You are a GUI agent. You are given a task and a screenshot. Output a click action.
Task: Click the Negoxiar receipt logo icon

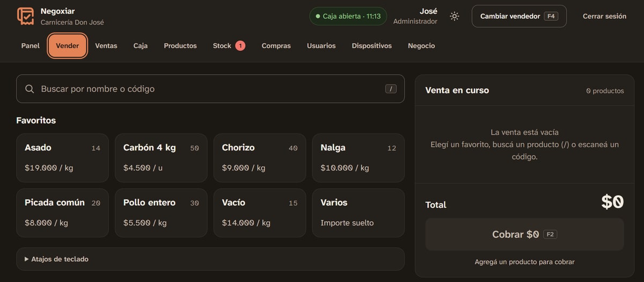(x=25, y=16)
